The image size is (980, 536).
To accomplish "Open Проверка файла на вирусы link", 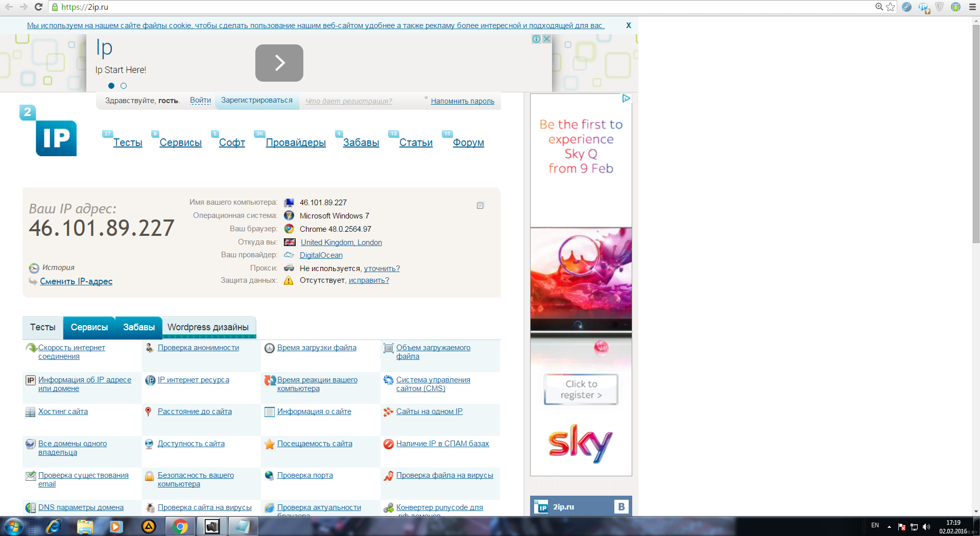I will pos(445,475).
